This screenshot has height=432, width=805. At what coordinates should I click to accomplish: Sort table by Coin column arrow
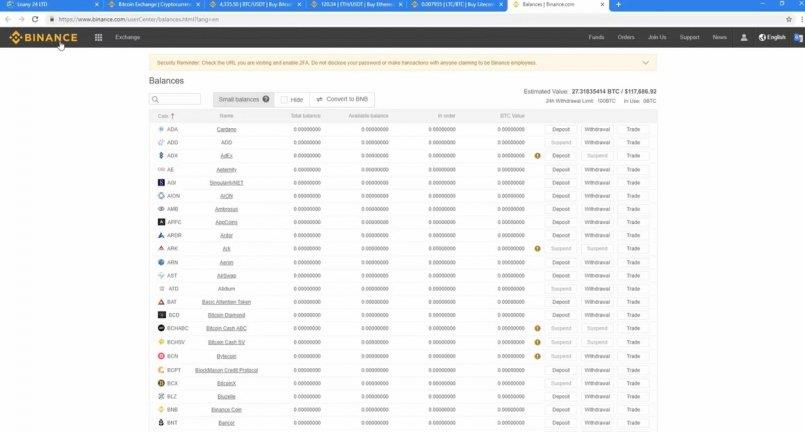click(x=172, y=116)
